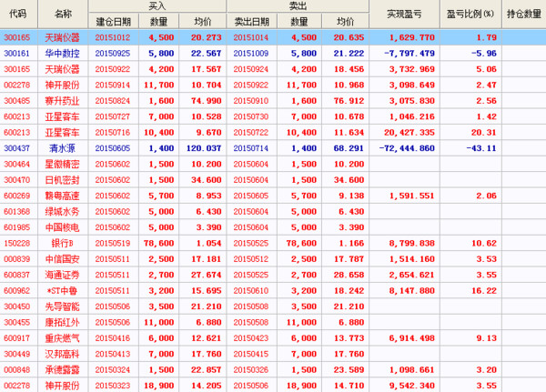Click buy date 20150824
546x392 pixels.
[x=113, y=101]
